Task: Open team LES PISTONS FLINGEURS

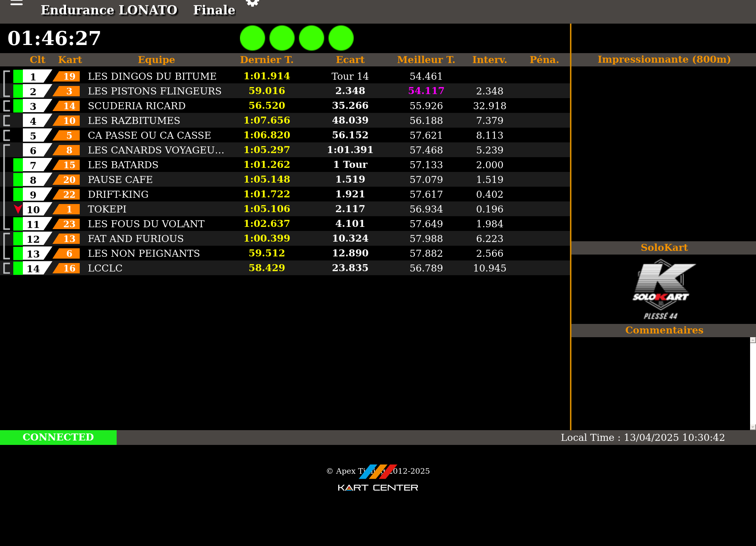Action: click(x=155, y=91)
